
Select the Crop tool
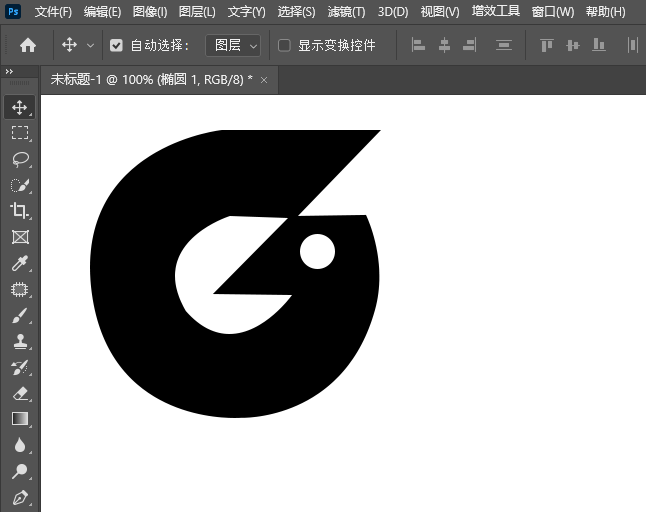tap(19, 211)
